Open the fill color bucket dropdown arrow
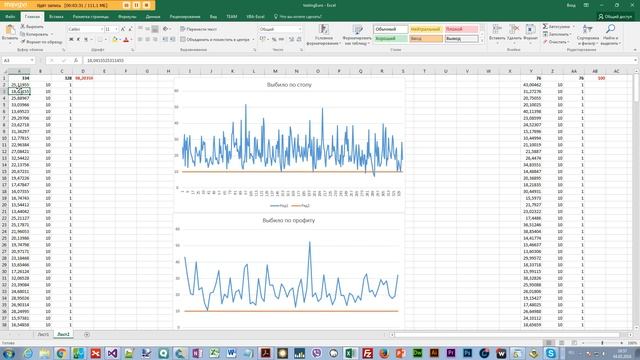The height and width of the screenshot is (360, 640). (x=120, y=40)
